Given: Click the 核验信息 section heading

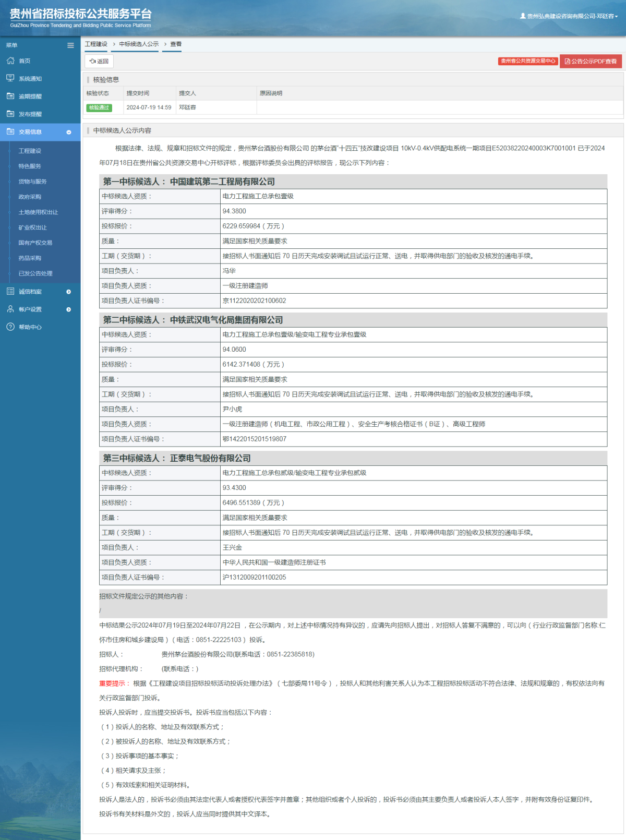Looking at the screenshot, I should click(106, 80).
